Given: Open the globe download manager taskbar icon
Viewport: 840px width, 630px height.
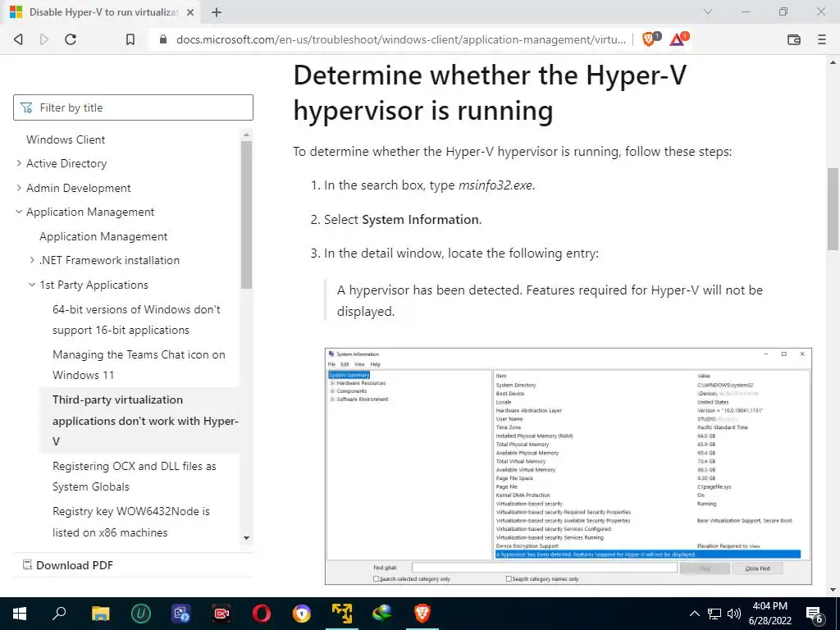Looking at the screenshot, I should pos(382,614).
